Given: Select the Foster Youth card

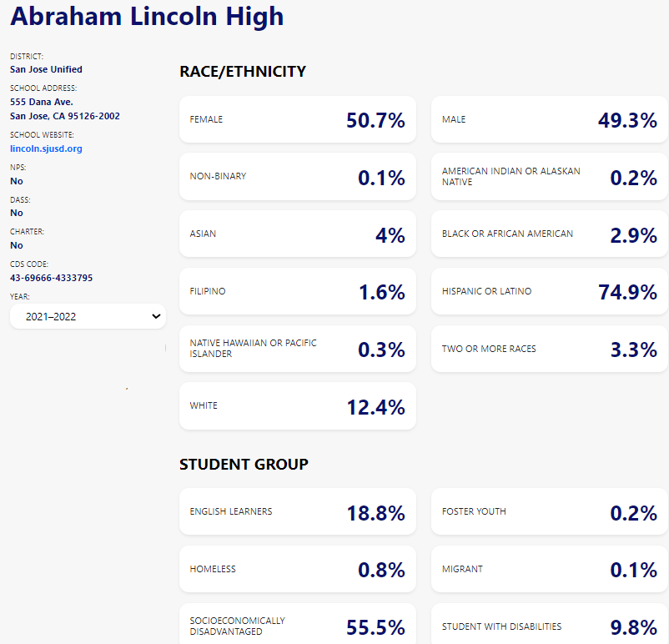Looking at the screenshot, I should (549, 511).
